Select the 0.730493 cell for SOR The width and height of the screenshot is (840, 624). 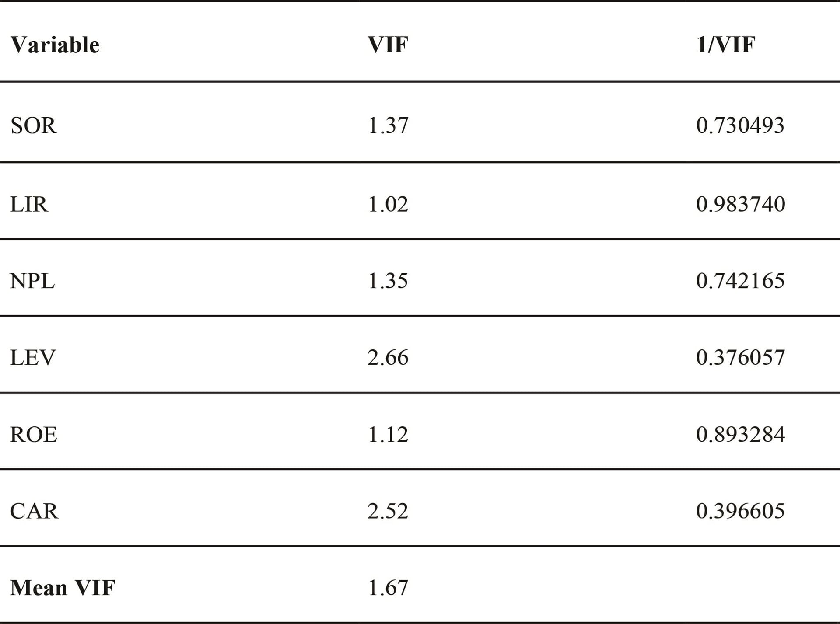(x=740, y=125)
